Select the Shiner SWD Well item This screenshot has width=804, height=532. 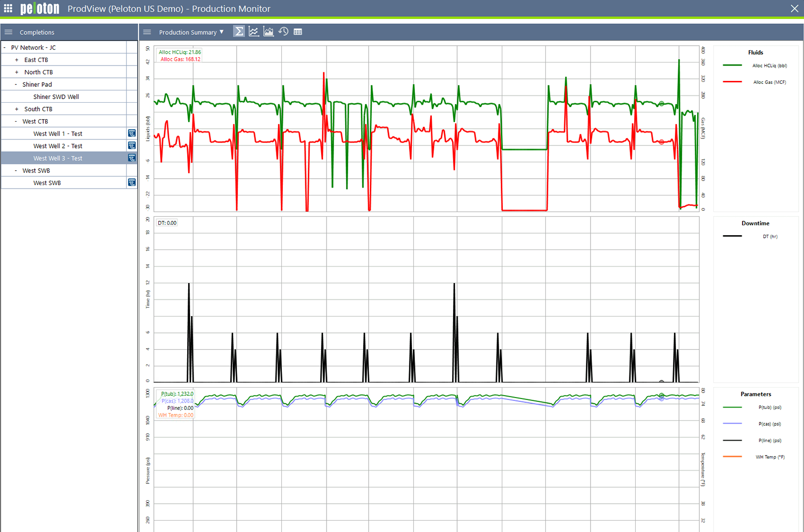(56, 97)
